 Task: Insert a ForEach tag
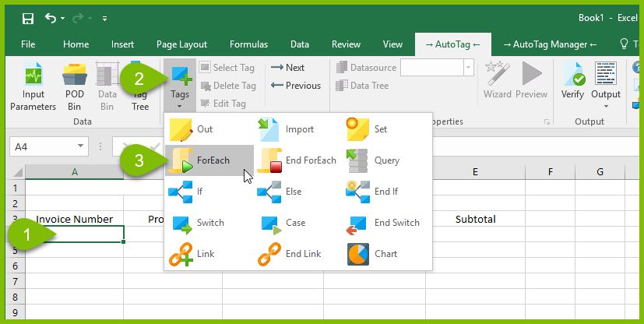tap(209, 160)
